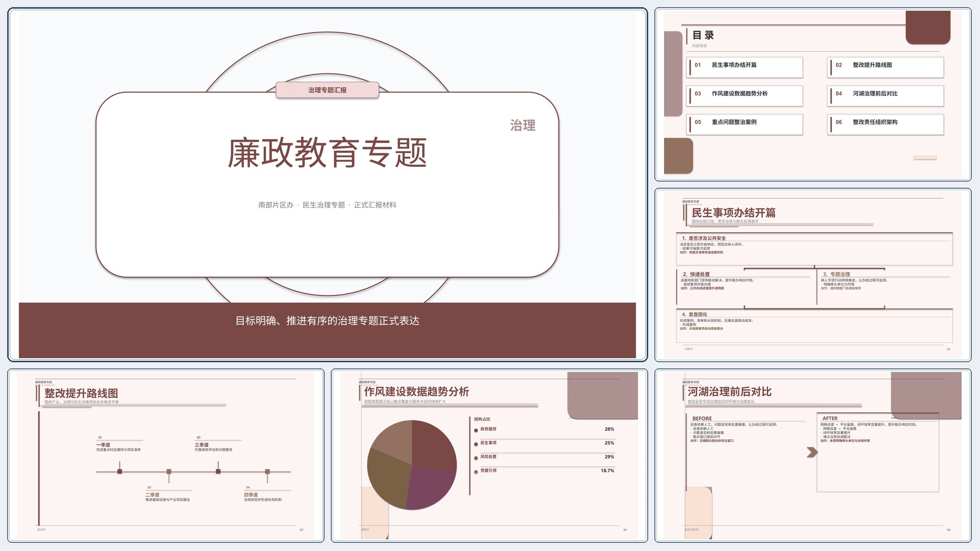The image size is (980, 551).
Task: Click the 四季度 label on the roadmap
Action: [251, 495]
